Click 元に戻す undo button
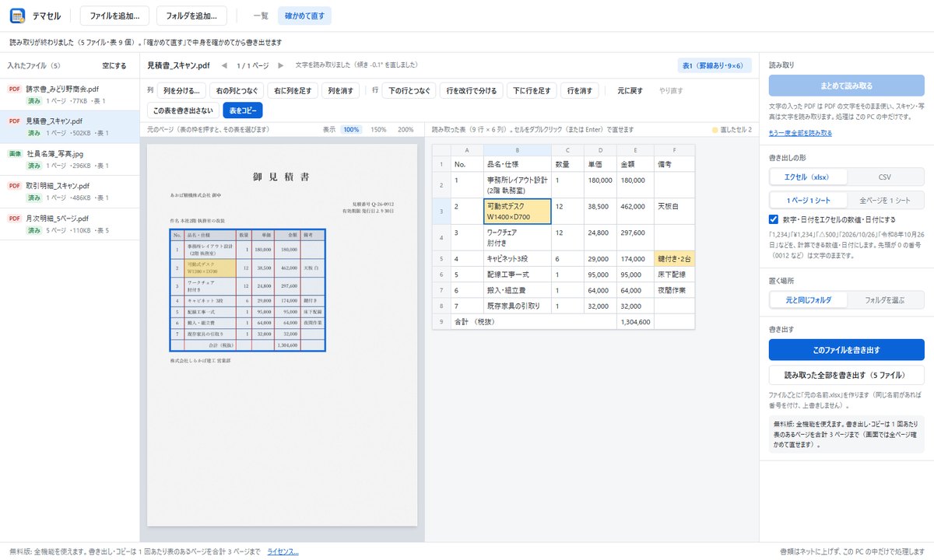The width and height of the screenshot is (934, 560). 630,91
